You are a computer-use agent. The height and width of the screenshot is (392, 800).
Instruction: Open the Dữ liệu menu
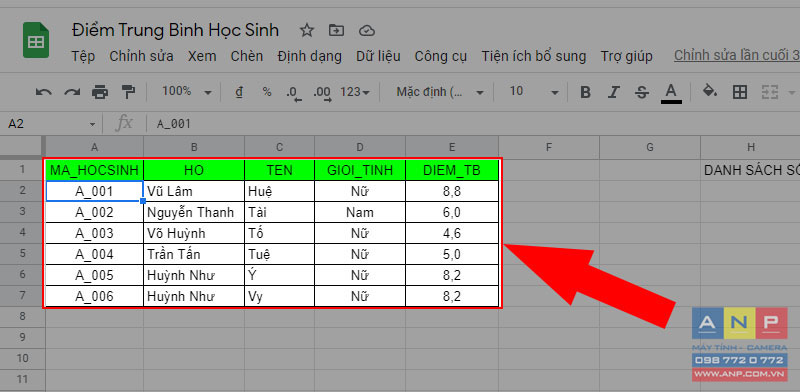tap(379, 56)
